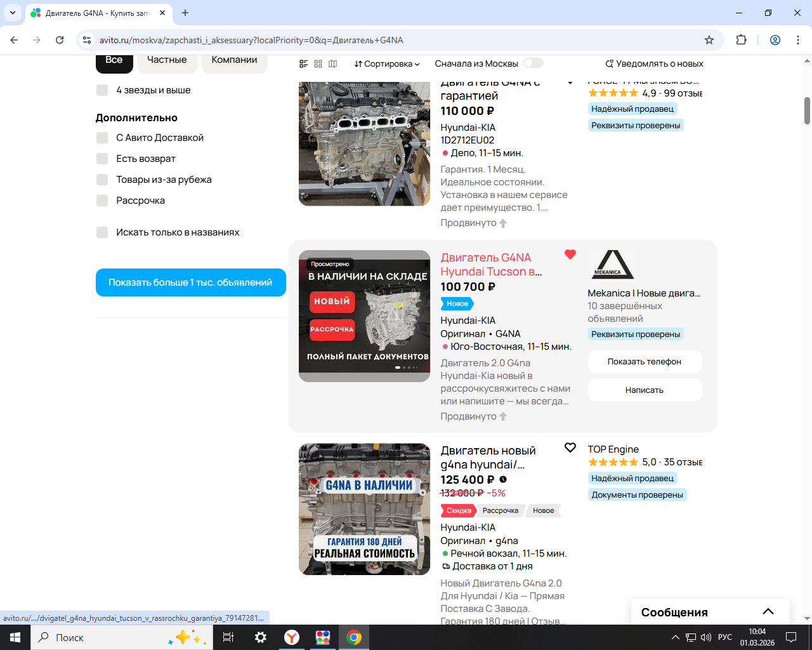812x650 pixels.
Task: Check Искать только в названиях box
Action: point(102,232)
